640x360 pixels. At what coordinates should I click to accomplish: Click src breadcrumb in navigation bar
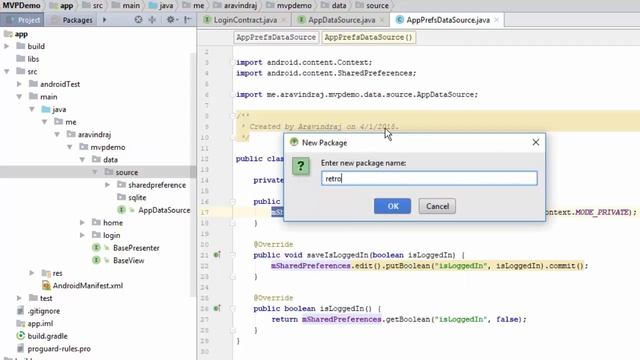click(93, 5)
